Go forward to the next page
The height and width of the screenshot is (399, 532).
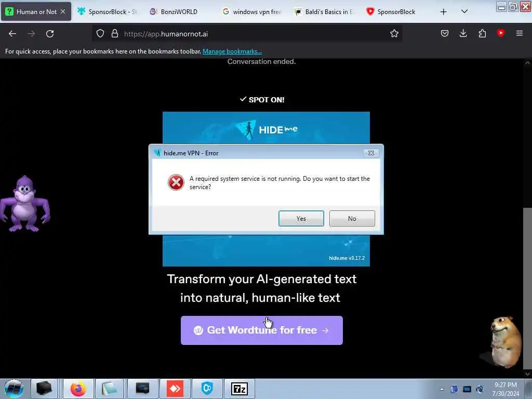pos(31,34)
